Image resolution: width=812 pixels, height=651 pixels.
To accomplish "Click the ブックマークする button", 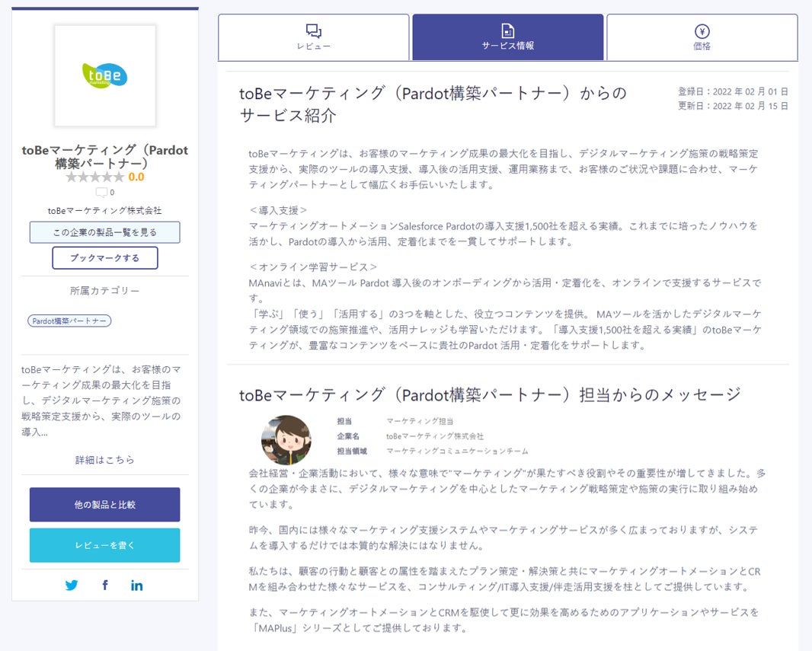I will (105, 257).
